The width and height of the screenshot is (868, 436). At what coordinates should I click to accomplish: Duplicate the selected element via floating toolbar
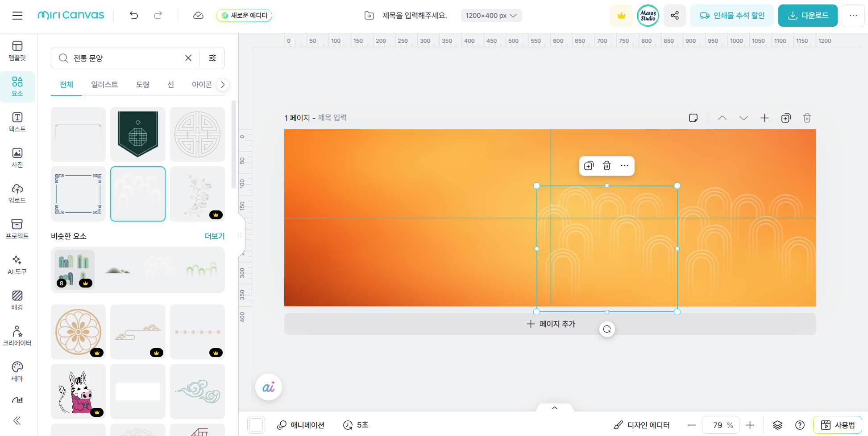[589, 165]
